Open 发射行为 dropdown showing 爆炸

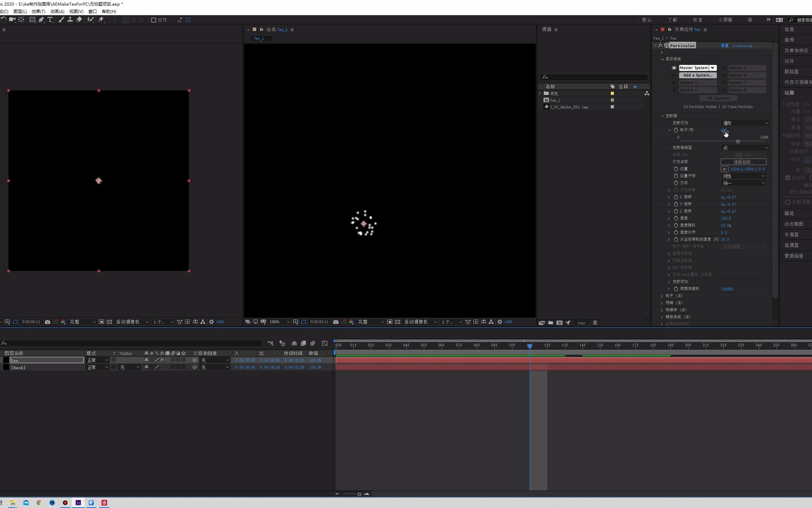pyautogui.click(x=745, y=123)
